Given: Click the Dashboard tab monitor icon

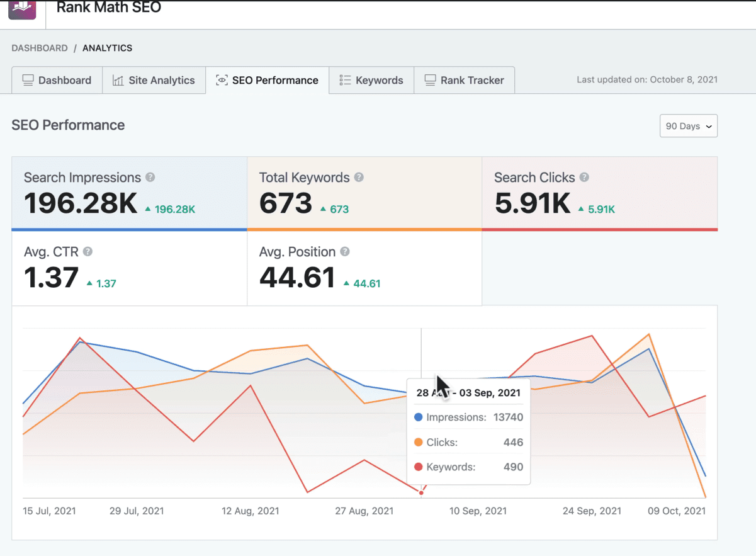Looking at the screenshot, I should (28, 80).
